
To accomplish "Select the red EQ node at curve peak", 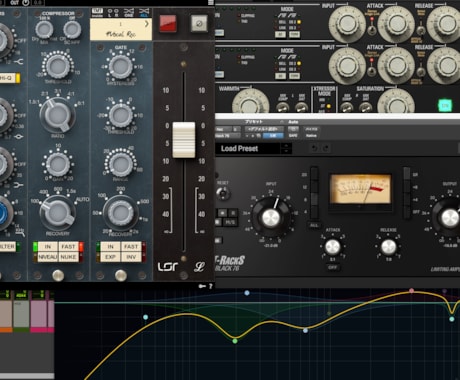I will (x=412, y=291).
